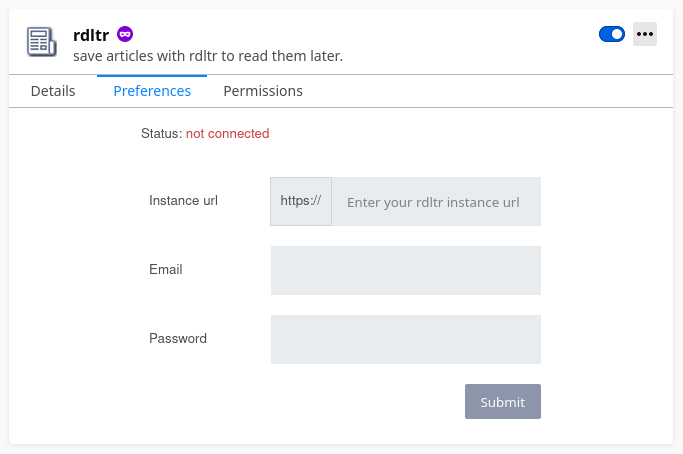Click the Email field label
Viewport: 683px width, 454px height.
coord(166,269)
